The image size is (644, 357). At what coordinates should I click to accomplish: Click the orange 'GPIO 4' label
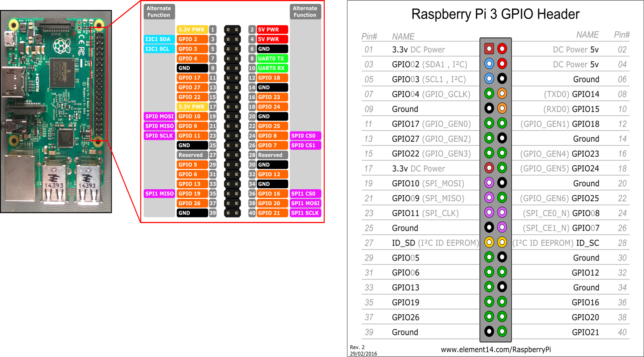click(192, 58)
